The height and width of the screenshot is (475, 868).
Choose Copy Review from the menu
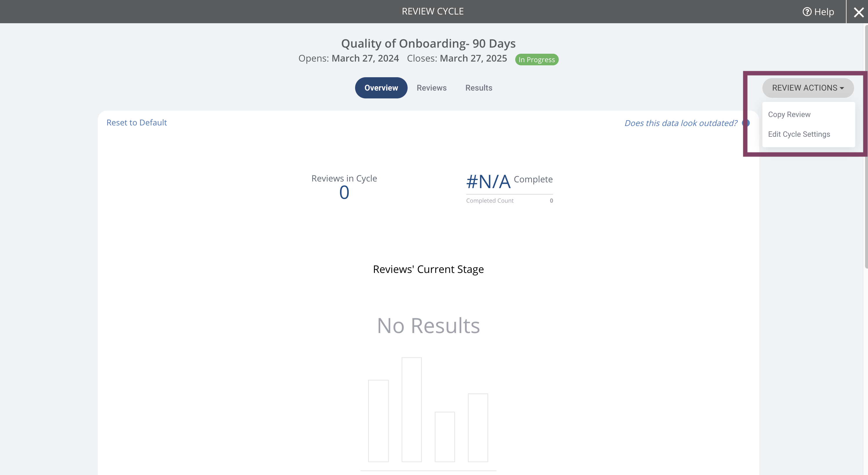[x=789, y=115]
